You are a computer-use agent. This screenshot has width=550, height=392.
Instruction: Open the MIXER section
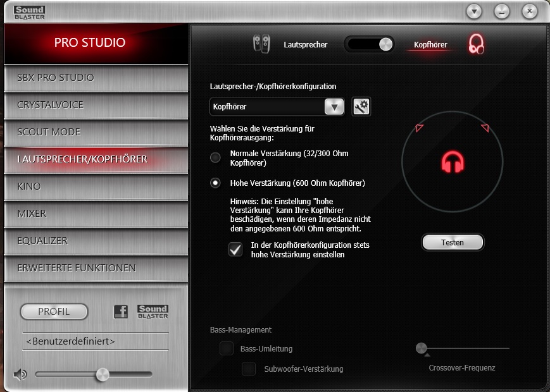[96, 214]
